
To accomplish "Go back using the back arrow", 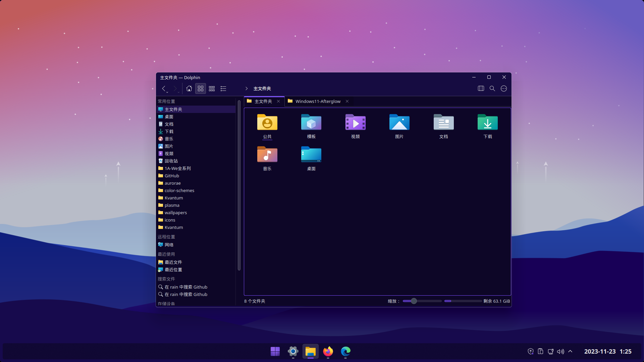I will pos(164,88).
